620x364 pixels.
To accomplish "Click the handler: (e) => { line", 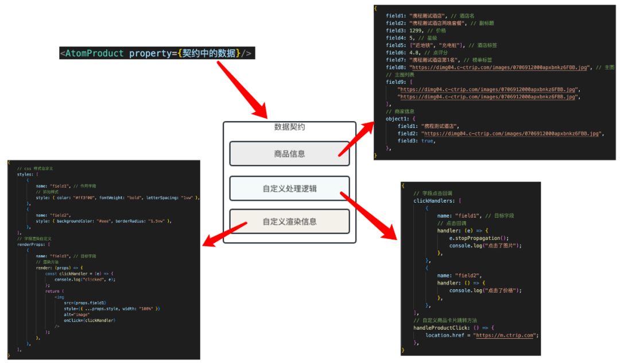I will (463, 231).
